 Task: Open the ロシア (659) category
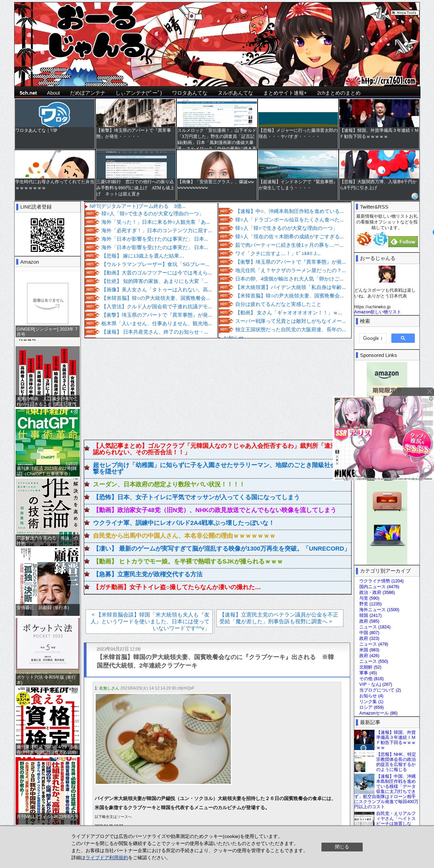(371, 707)
